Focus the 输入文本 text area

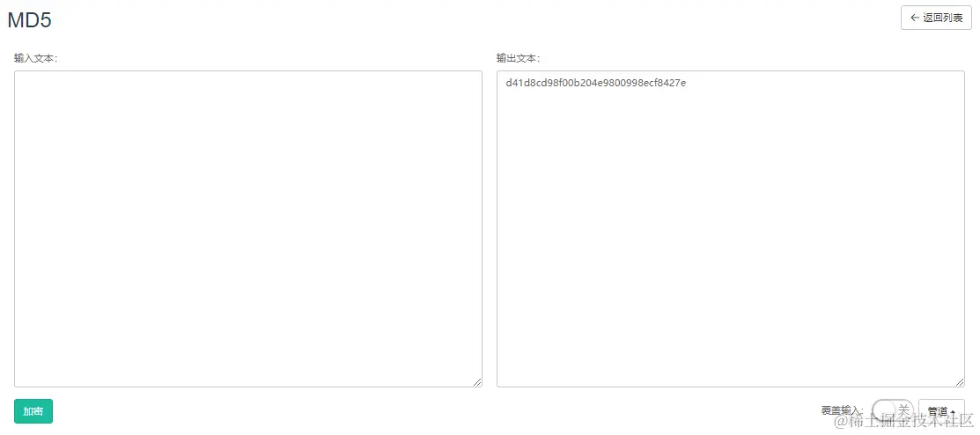(248, 229)
